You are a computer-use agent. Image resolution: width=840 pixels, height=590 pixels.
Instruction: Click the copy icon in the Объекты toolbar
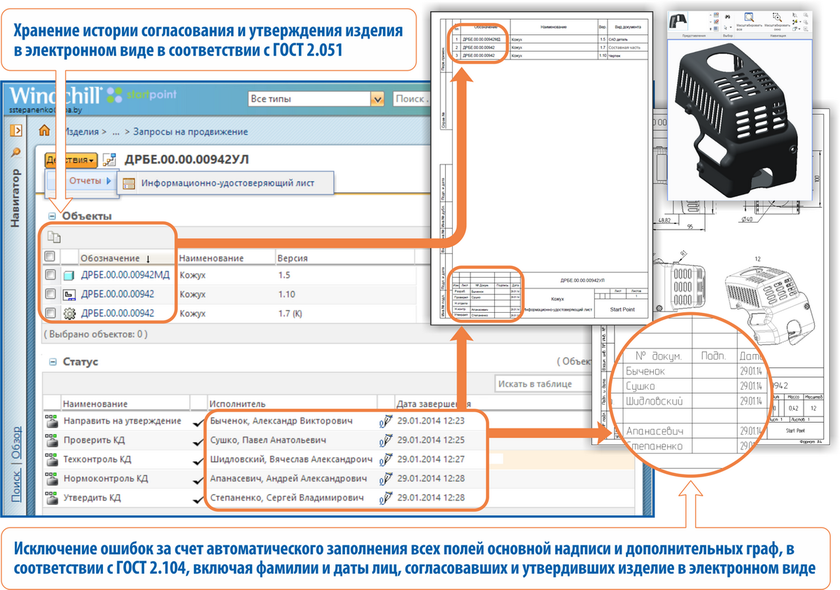pyautogui.click(x=55, y=237)
